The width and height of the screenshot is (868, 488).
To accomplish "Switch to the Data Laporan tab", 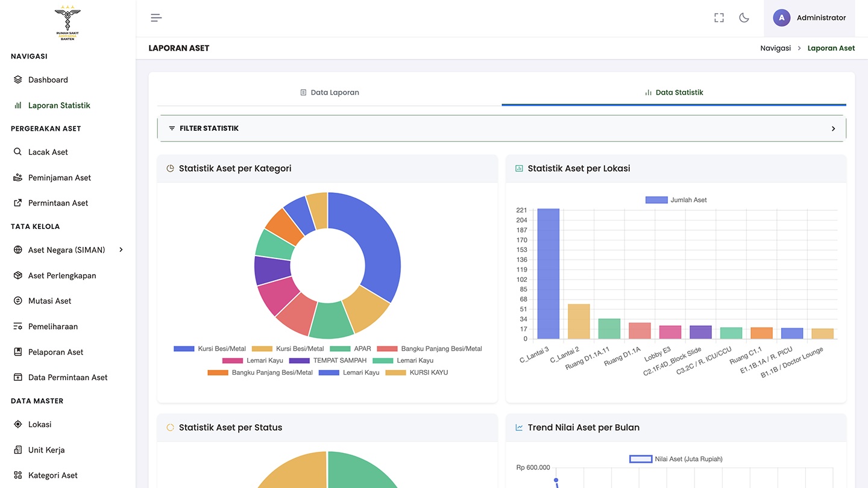I will (x=329, y=93).
